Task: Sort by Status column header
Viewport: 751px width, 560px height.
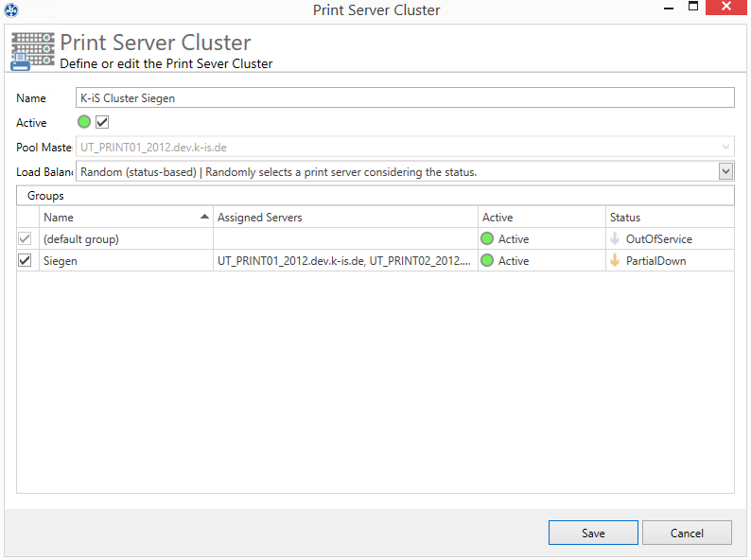Action: [670, 217]
